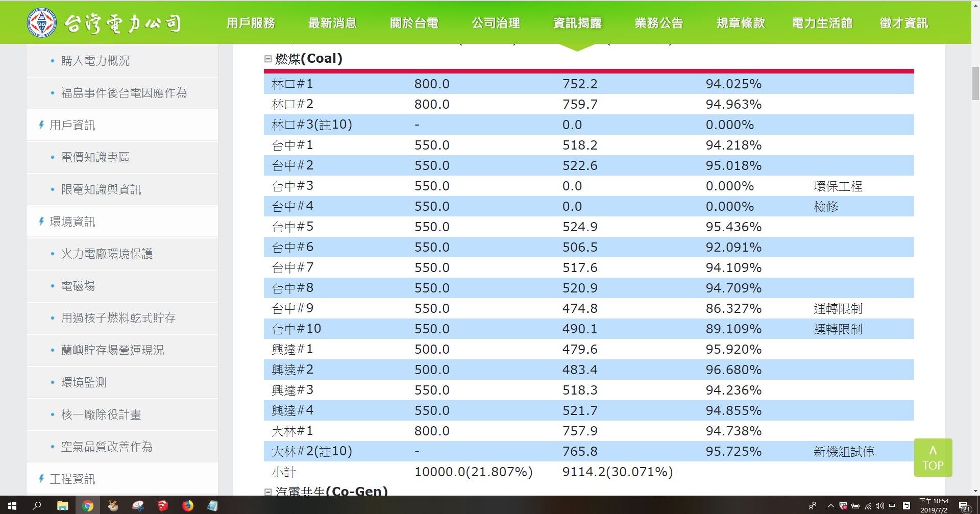Open the 蘭嶼貯存場營運現況 sidebar link
This screenshot has width=980, height=514.
point(112,350)
